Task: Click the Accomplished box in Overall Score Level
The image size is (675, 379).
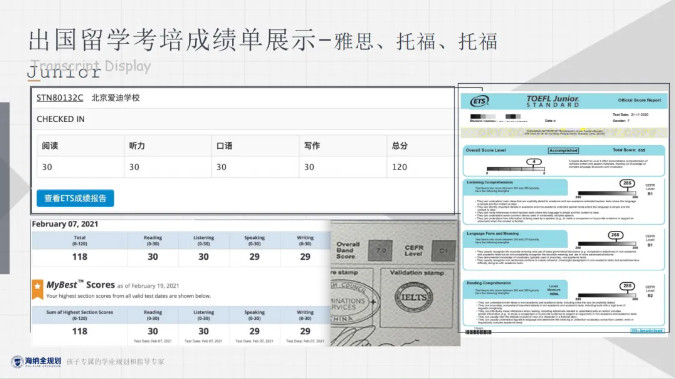Action: (564, 150)
